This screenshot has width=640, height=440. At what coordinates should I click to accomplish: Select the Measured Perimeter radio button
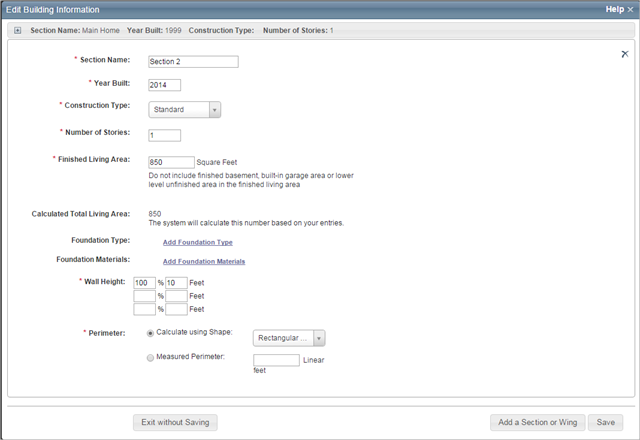(150, 356)
